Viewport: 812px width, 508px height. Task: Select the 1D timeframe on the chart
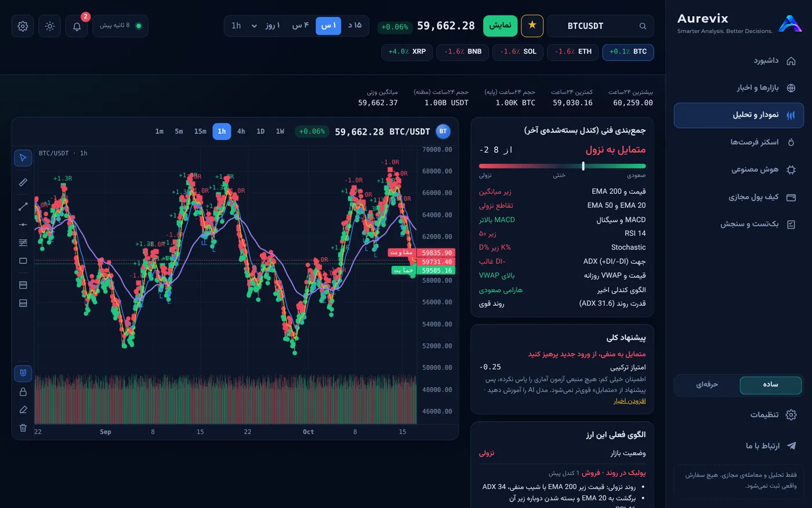[x=260, y=131]
